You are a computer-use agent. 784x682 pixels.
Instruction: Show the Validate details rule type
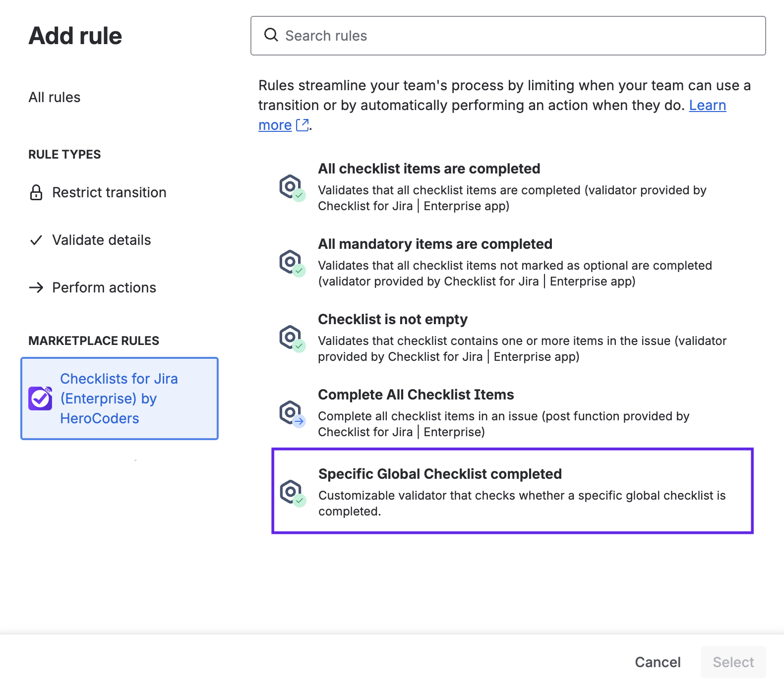[x=101, y=240]
